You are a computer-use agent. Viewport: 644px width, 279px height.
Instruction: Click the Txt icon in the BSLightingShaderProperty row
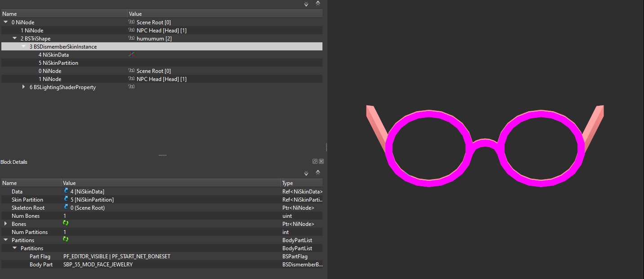coord(131,87)
